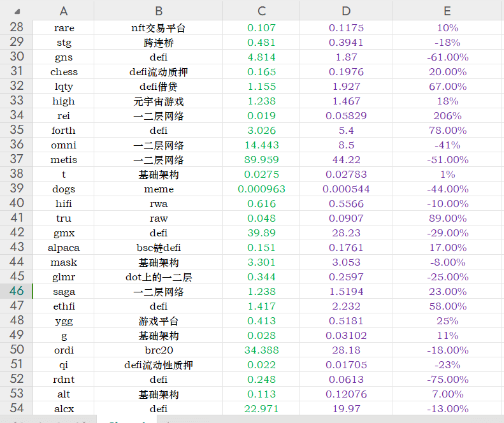Click cell containing 'dogs'

[63, 189]
